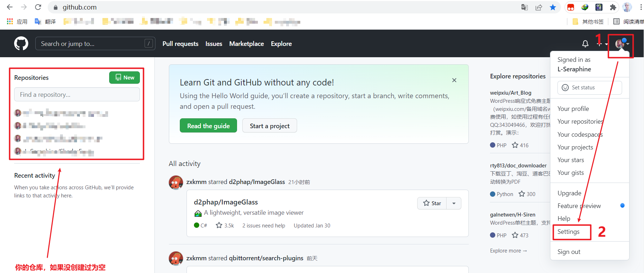Click the Start a project button

[x=270, y=126]
